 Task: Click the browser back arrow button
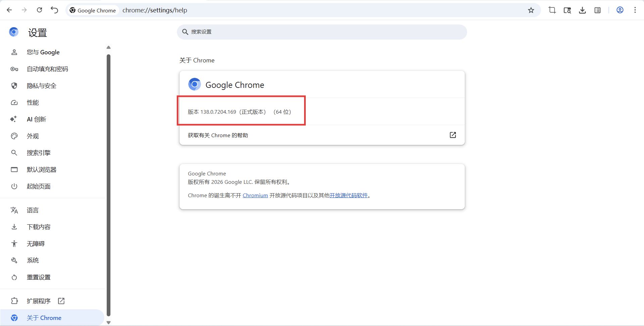tap(9, 10)
